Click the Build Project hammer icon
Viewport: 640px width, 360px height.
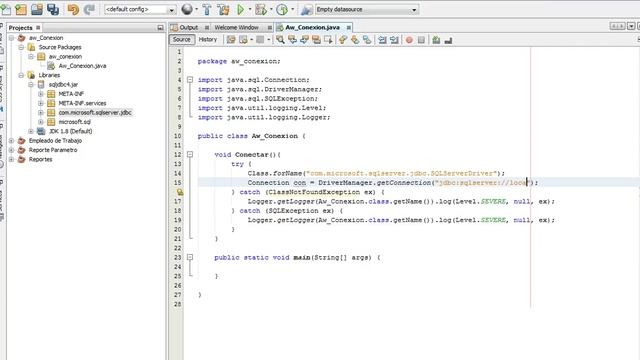point(207,9)
